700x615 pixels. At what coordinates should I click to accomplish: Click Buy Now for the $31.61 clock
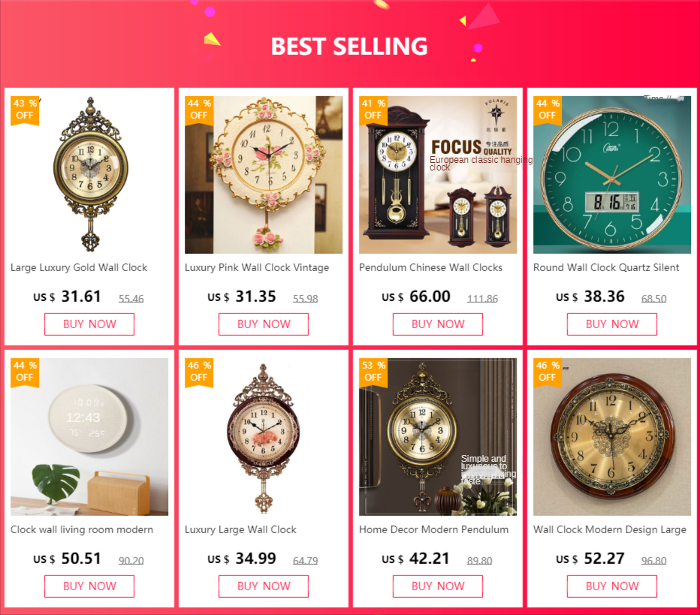click(89, 324)
